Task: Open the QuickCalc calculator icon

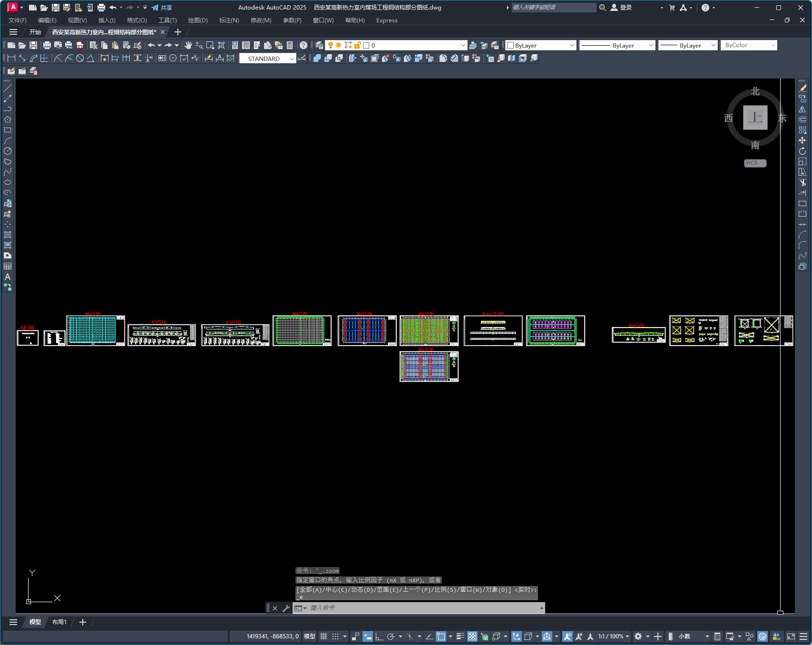Action: point(290,45)
